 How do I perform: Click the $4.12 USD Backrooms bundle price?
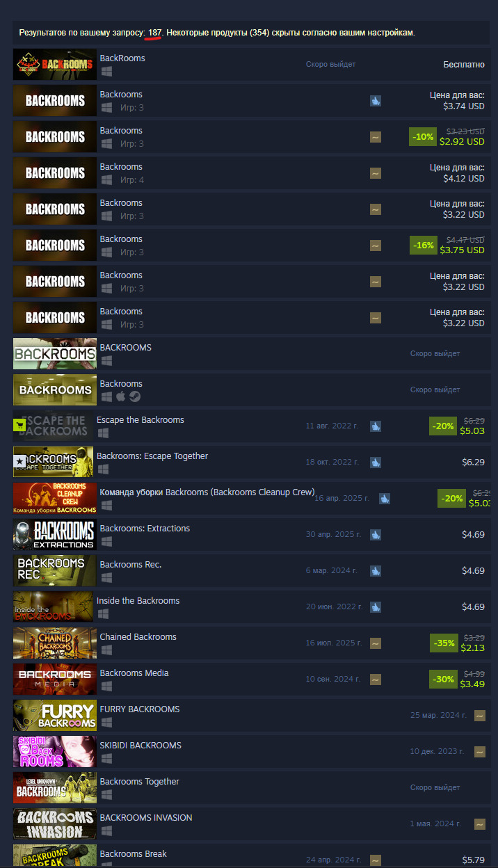pos(463,179)
